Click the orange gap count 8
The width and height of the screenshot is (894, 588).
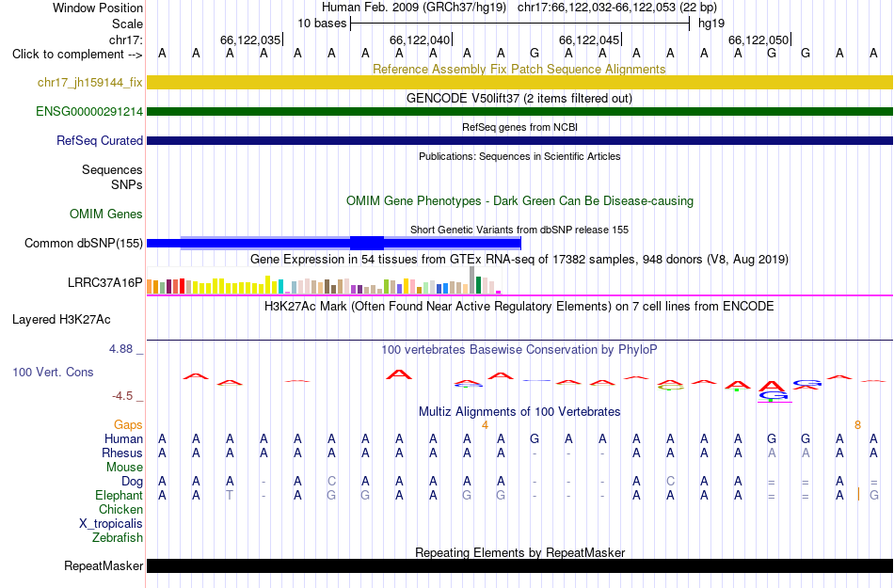click(857, 425)
